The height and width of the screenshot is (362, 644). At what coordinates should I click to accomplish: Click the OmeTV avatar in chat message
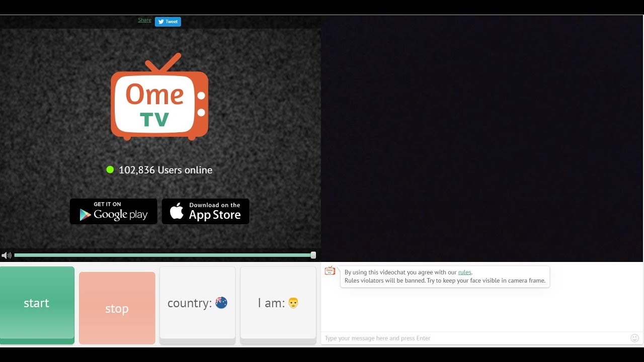click(x=330, y=271)
